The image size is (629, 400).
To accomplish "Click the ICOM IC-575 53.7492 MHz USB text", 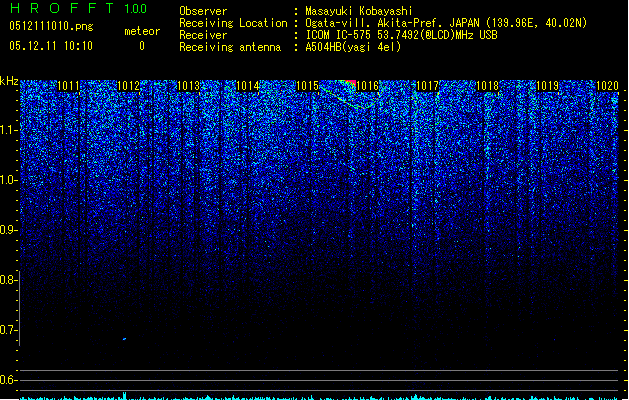I will pyautogui.click(x=401, y=35).
